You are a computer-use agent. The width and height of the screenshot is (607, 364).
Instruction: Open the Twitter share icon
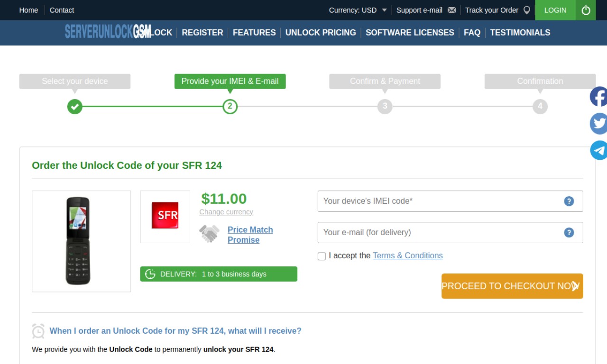click(598, 123)
